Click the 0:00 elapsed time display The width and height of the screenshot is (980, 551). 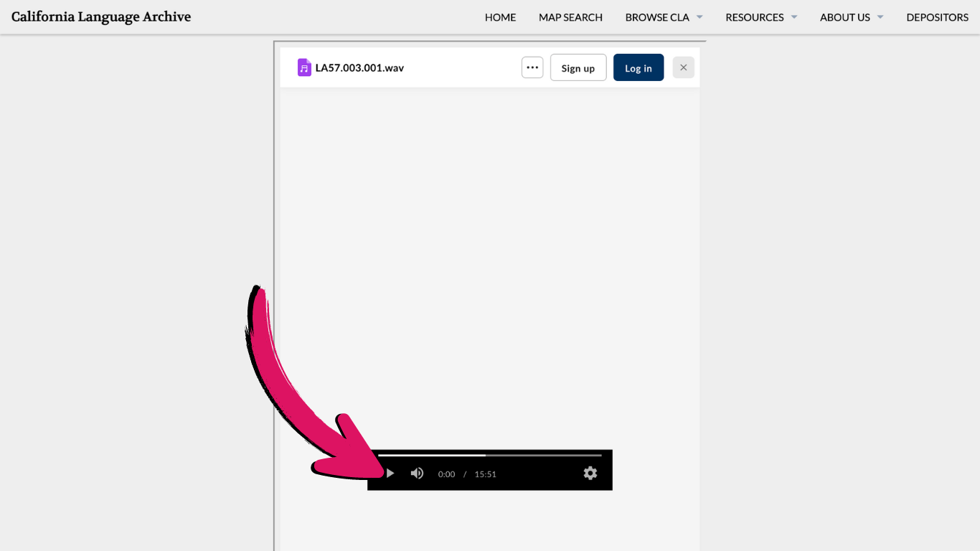(446, 474)
